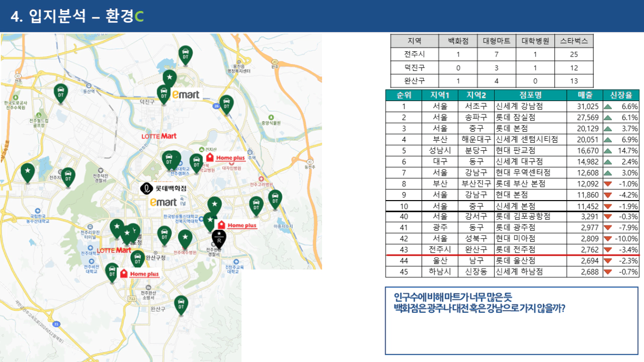
Task: Select the 롯데 전주점 store cell
Action: (x=530, y=249)
